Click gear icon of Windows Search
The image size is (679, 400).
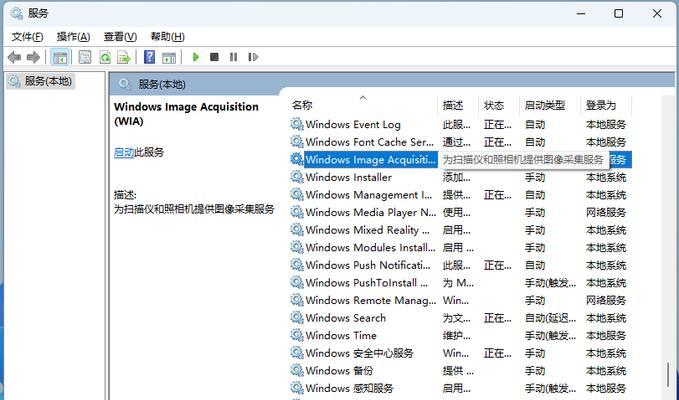click(297, 318)
